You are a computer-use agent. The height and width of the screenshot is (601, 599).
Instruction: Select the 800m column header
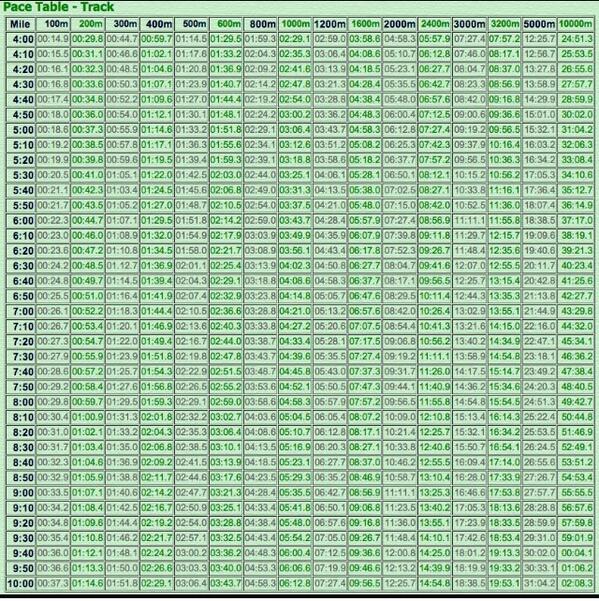261,24
